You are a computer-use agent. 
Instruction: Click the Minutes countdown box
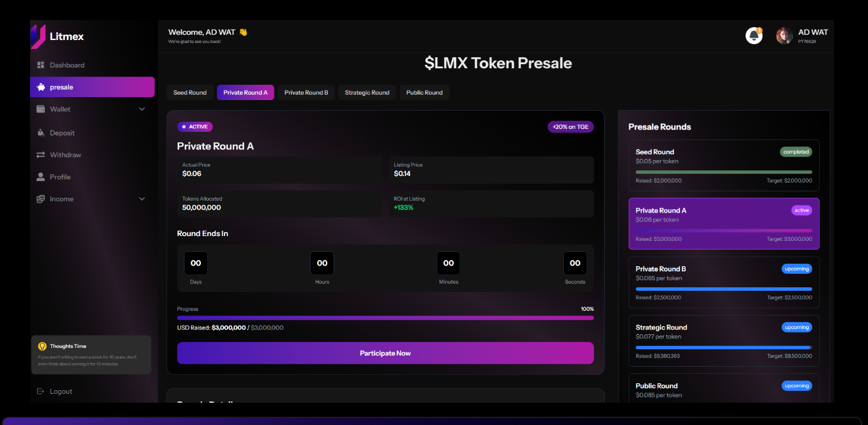[x=448, y=263]
